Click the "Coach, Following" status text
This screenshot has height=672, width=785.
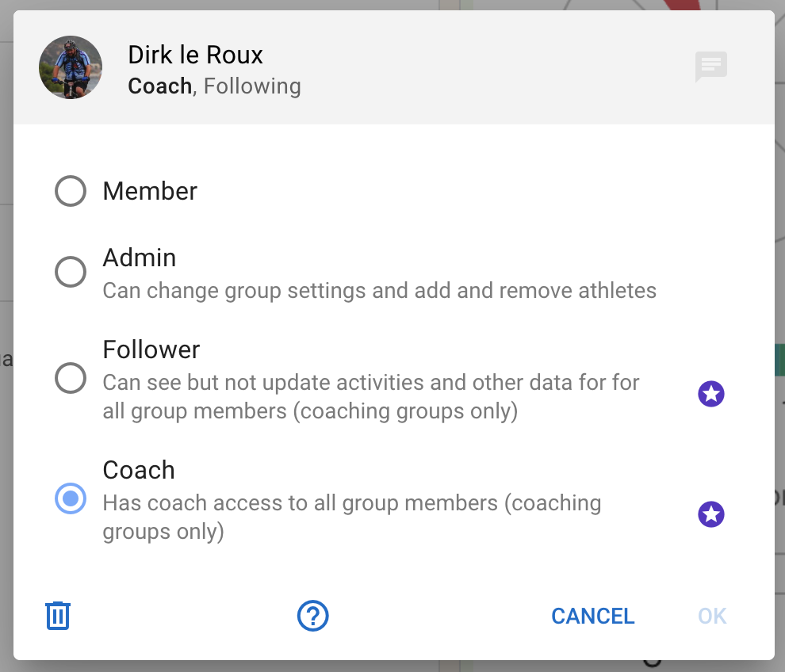[x=214, y=86]
